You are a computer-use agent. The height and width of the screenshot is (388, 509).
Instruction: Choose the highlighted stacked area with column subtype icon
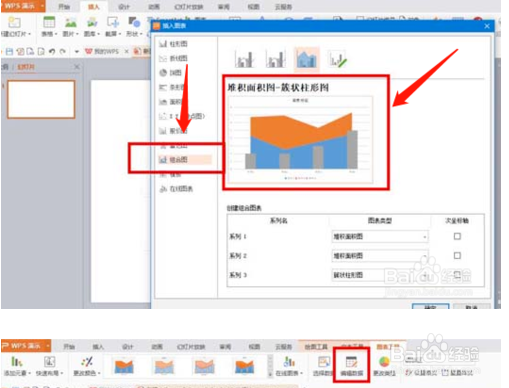pos(307,59)
